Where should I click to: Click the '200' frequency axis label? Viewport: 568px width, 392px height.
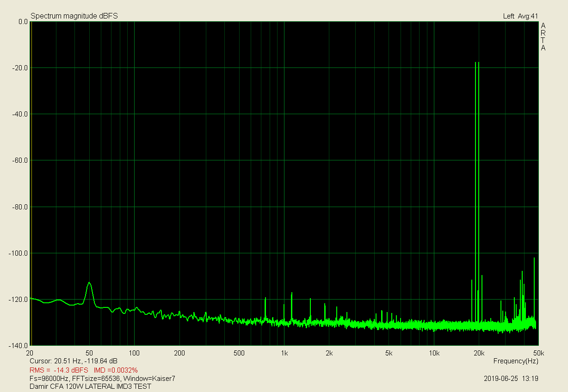point(179,353)
